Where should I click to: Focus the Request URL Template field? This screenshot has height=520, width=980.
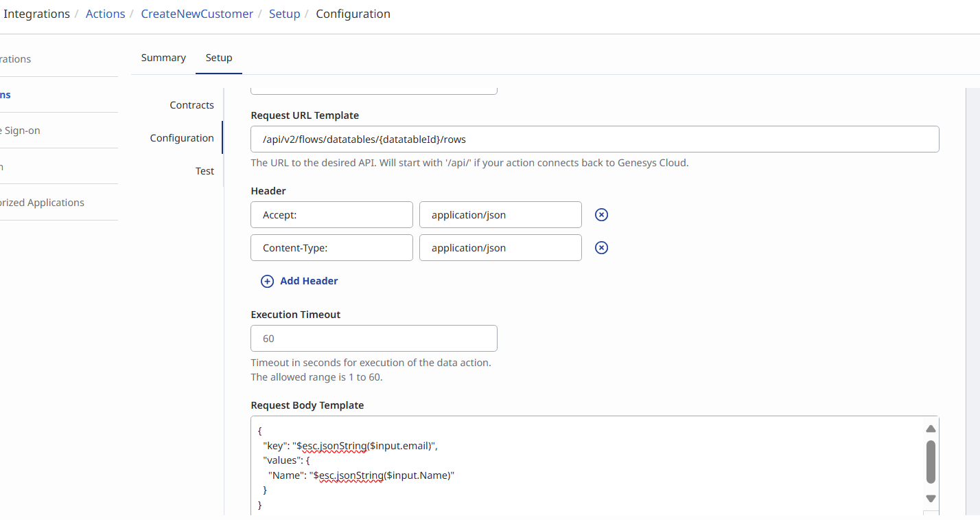[x=594, y=139]
